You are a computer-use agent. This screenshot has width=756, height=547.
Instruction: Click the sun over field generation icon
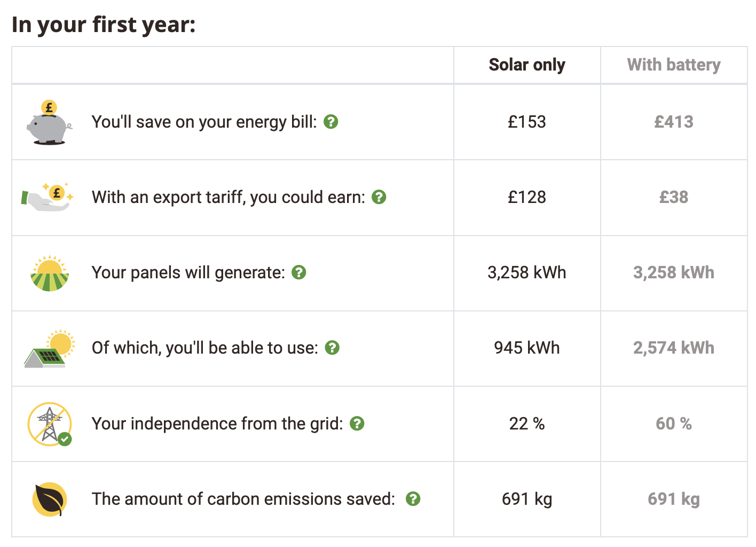click(50, 273)
